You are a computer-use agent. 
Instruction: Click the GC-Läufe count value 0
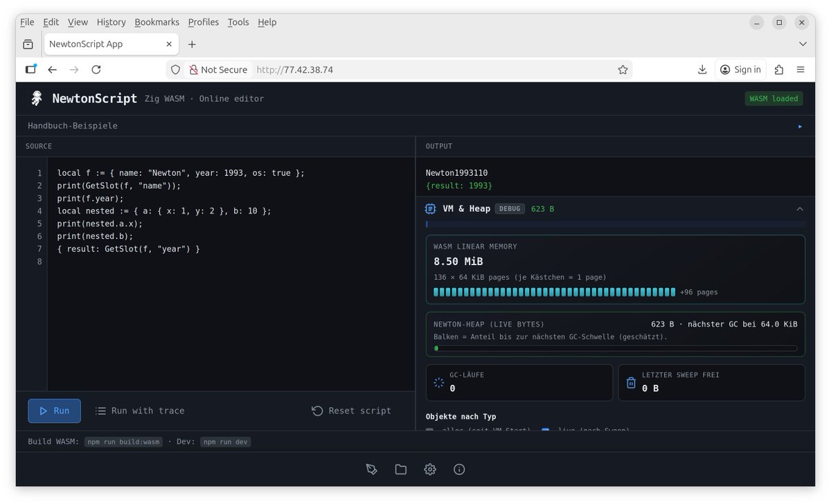pyautogui.click(x=452, y=388)
